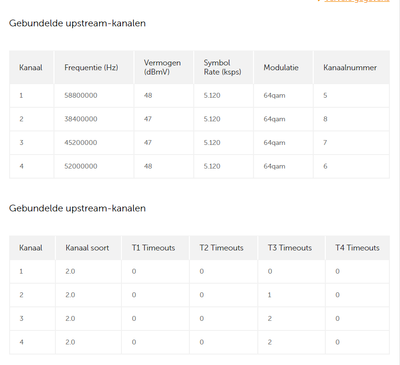
Task: Click Kanaalnummer 5 in the 58800000 row
Action: pos(325,96)
